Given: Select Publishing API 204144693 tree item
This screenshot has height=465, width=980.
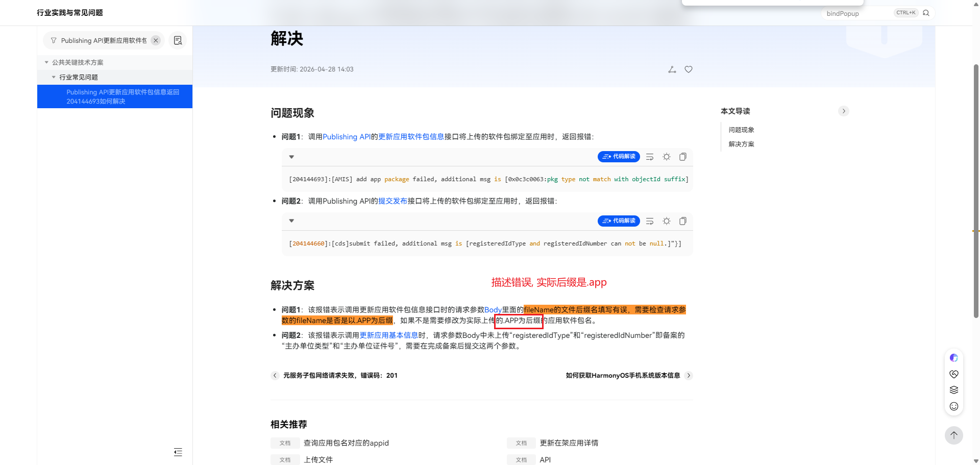Looking at the screenshot, I should tap(115, 96).
